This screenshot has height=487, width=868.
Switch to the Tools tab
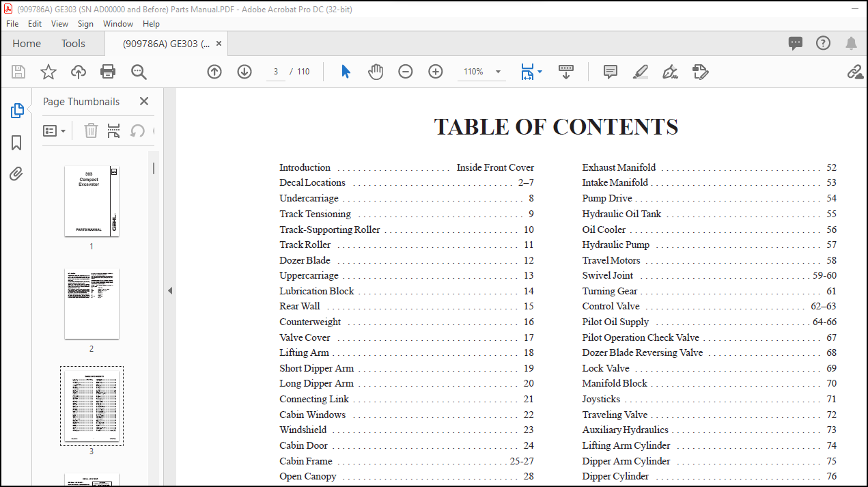(x=73, y=43)
